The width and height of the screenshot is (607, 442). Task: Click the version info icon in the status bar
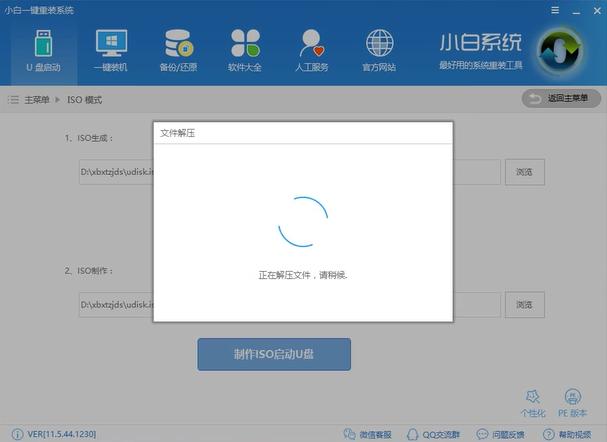17,434
